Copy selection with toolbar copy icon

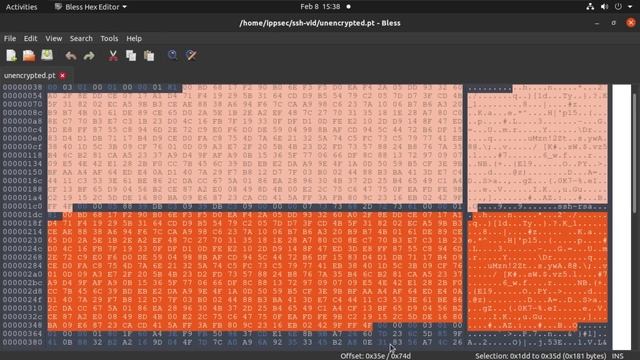coord(131,56)
